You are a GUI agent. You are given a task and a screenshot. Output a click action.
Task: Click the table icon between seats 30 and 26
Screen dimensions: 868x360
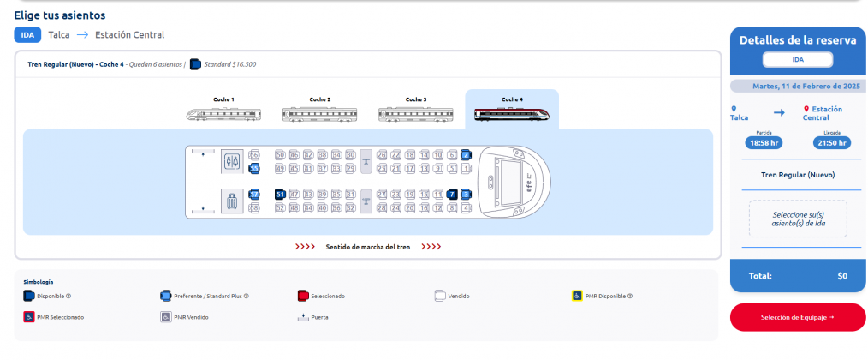(366, 161)
